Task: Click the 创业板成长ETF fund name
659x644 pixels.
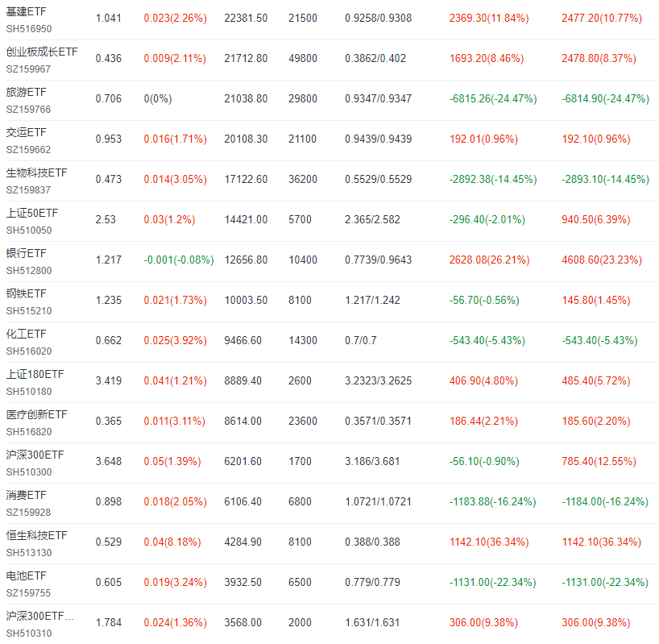Action: tap(42, 52)
